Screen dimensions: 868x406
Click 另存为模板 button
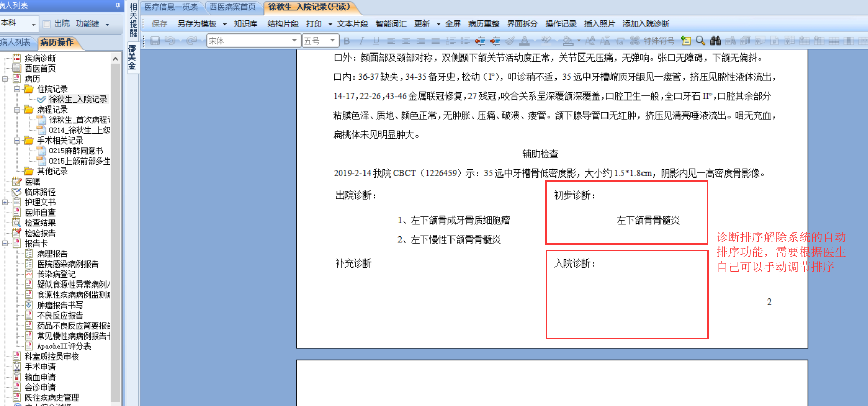click(197, 24)
